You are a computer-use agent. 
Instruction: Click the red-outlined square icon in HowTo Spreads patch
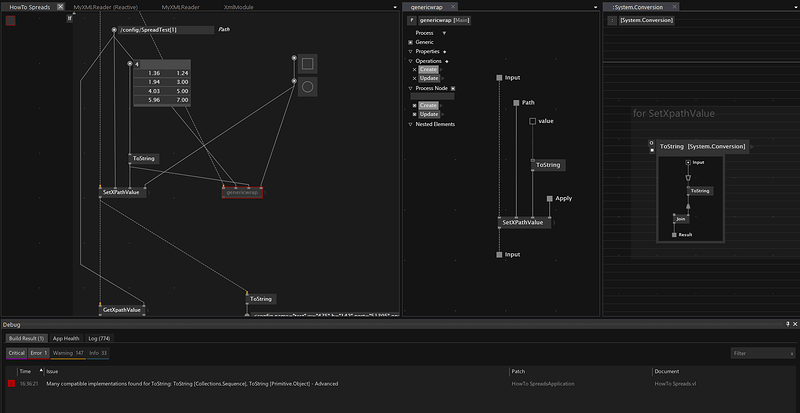(10, 20)
